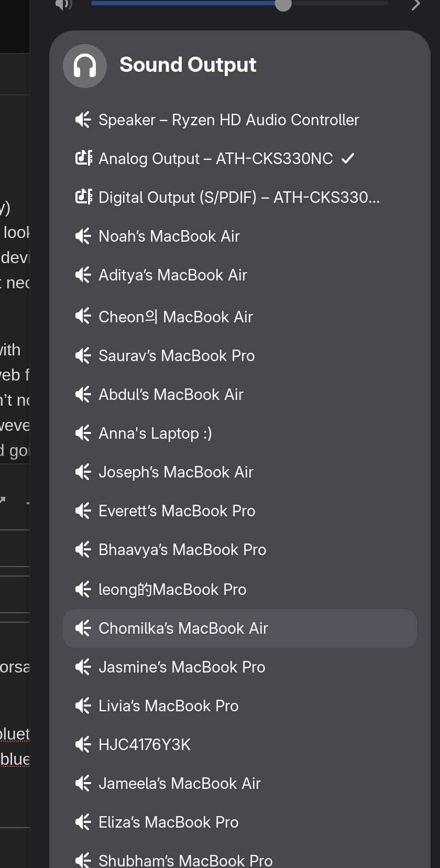
Task: Click speaker icon beside Saurav's MacBook Pro
Action: tap(83, 356)
